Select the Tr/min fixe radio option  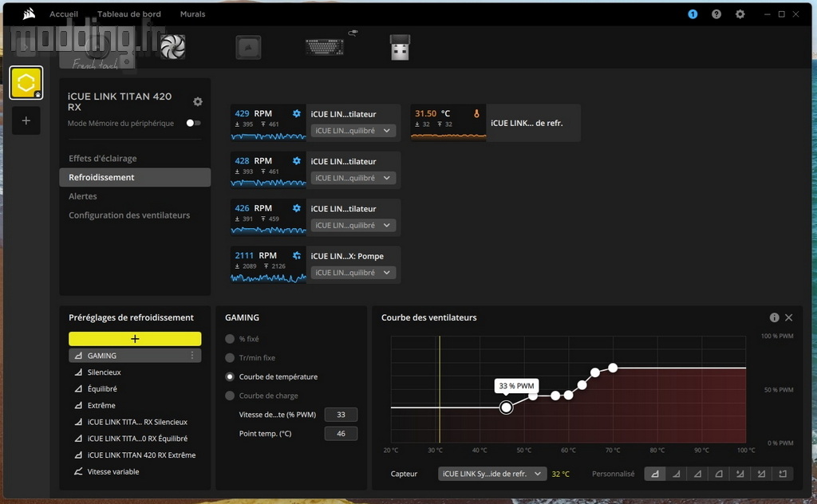pos(230,358)
